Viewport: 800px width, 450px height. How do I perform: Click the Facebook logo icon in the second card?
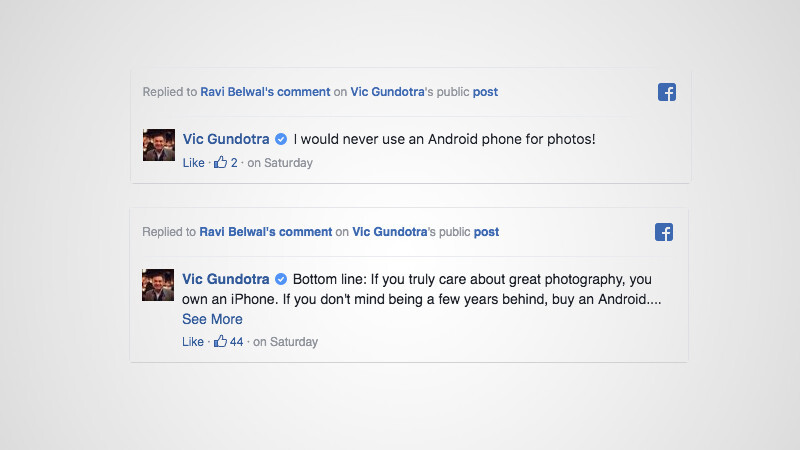tap(664, 232)
